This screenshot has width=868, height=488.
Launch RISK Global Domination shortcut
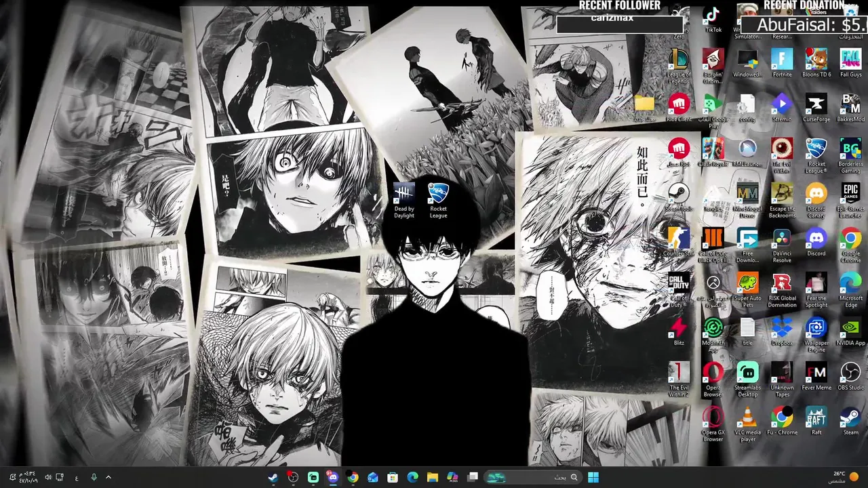tap(782, 290)
